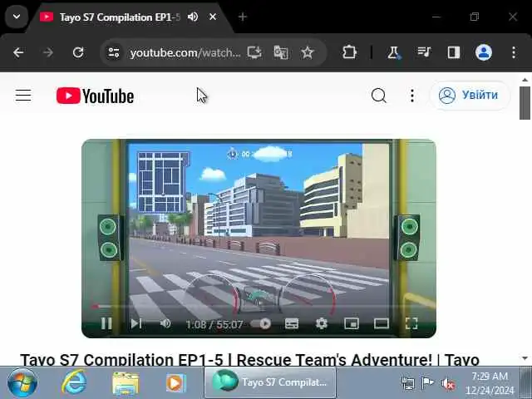Click the video title heading

click(x=249, y=359)
